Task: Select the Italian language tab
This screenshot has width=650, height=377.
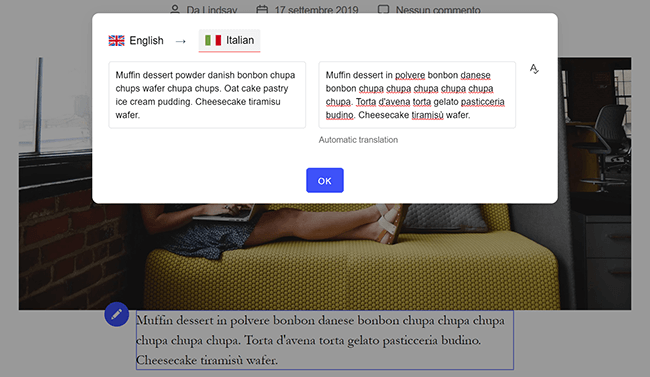Action: 229,40
